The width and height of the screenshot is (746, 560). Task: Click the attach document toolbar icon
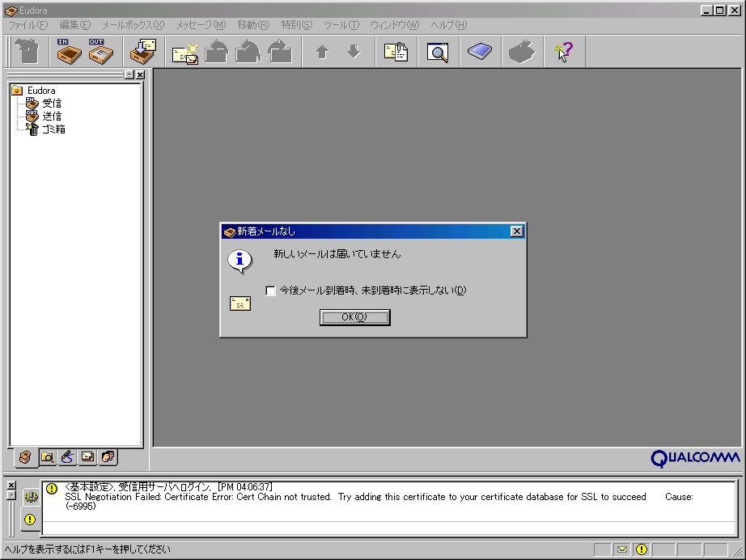pyautogui.click(x=396, y=51)
